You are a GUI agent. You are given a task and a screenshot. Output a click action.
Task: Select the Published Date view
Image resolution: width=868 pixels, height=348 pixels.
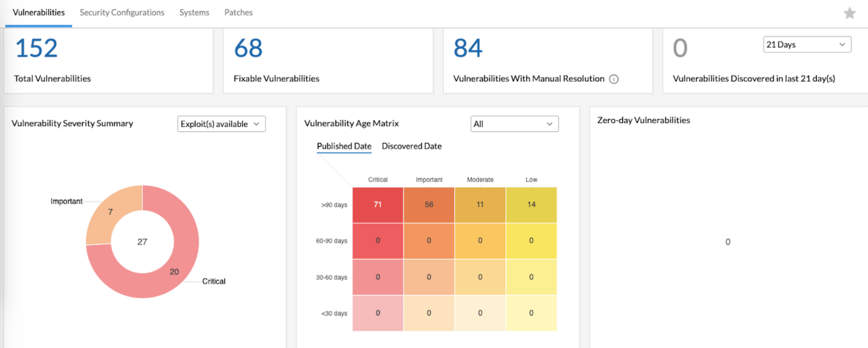pos(344,146)
